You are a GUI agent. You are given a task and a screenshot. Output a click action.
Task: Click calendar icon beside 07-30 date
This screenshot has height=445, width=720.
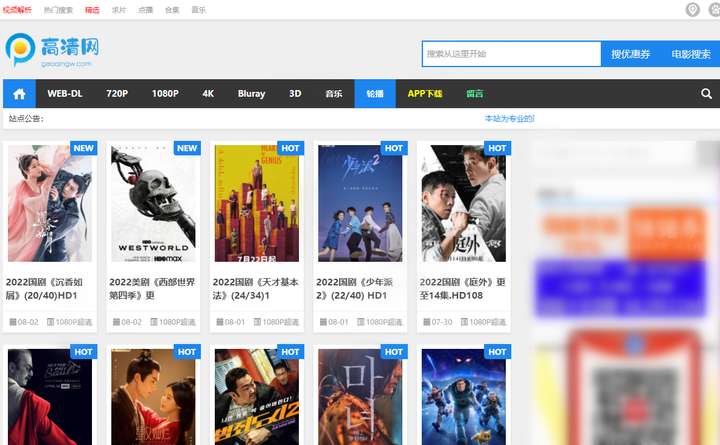(x=427, y=322)
